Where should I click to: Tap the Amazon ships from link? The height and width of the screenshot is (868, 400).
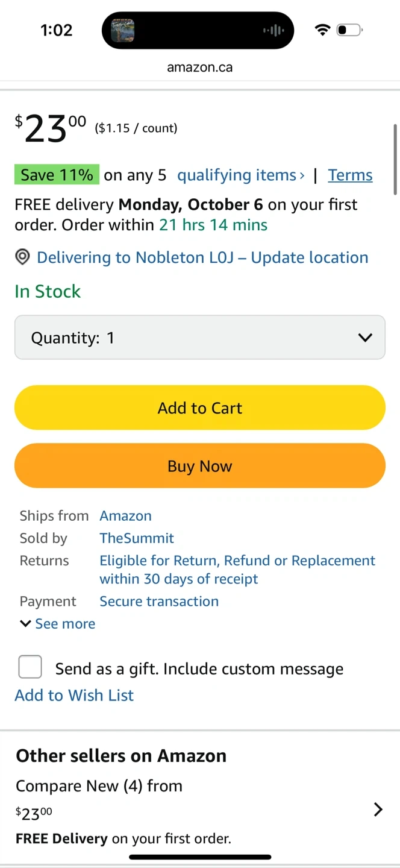(125, 516)
